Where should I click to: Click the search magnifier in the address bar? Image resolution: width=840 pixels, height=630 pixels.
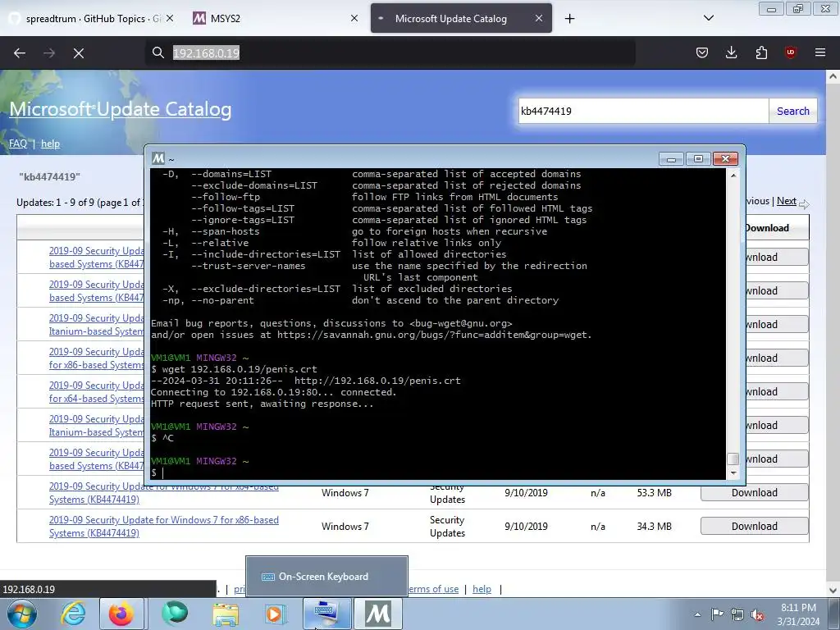pos(158,52)
